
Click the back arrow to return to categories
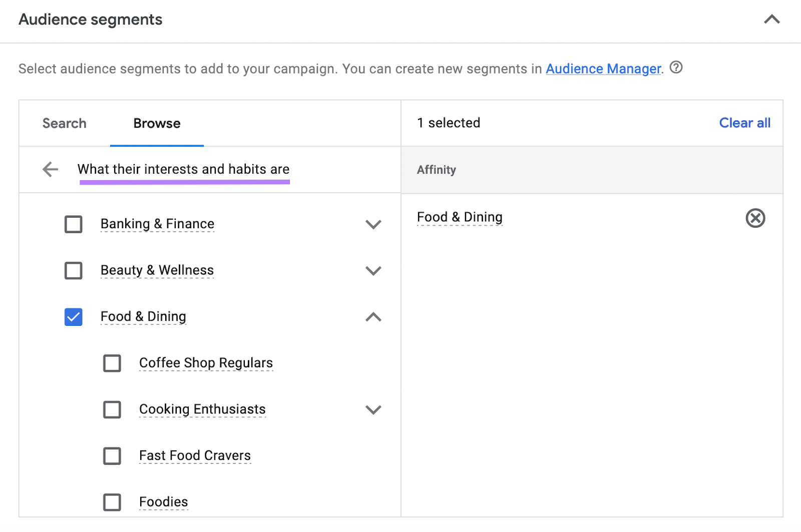click(x=50, y=170)
